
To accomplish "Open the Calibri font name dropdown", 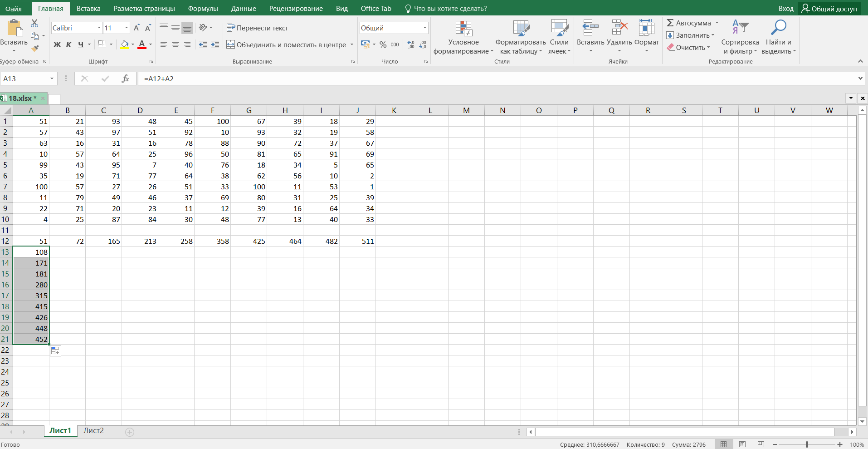I will [99, 28].
